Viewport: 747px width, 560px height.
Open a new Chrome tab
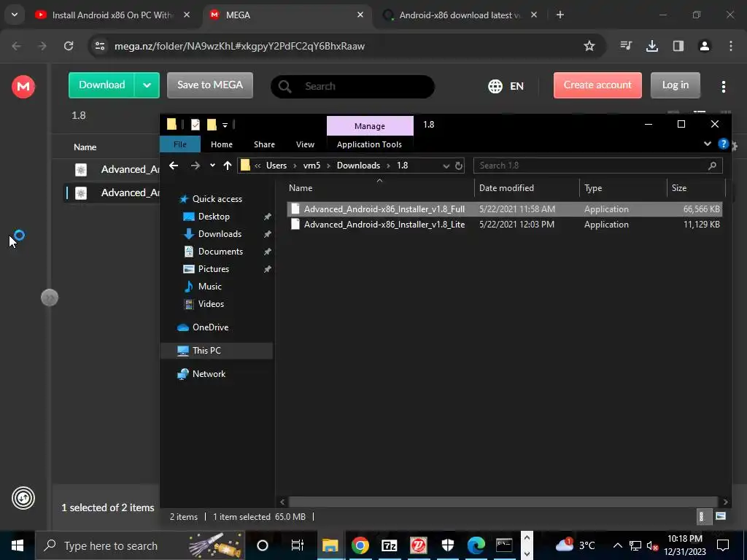point(560,15)
